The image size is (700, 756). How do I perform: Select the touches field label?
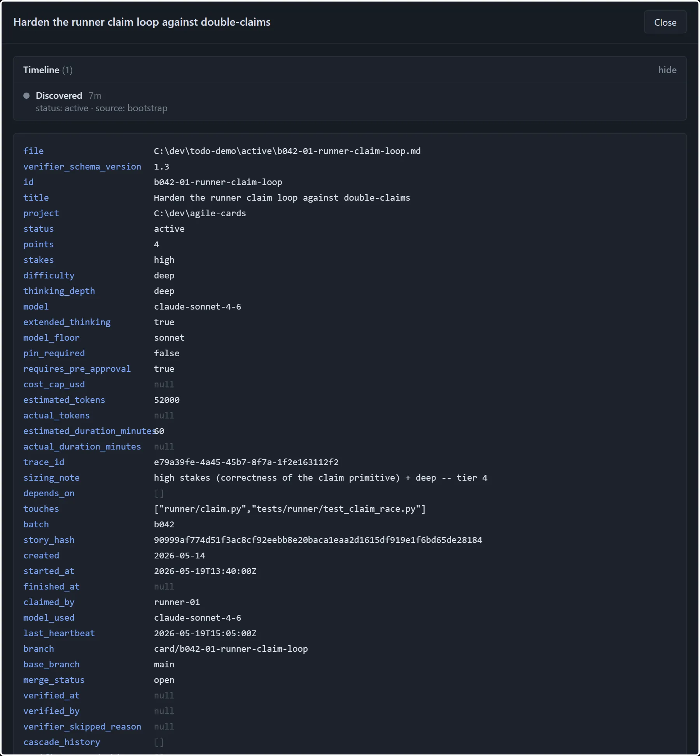(41, 509)
